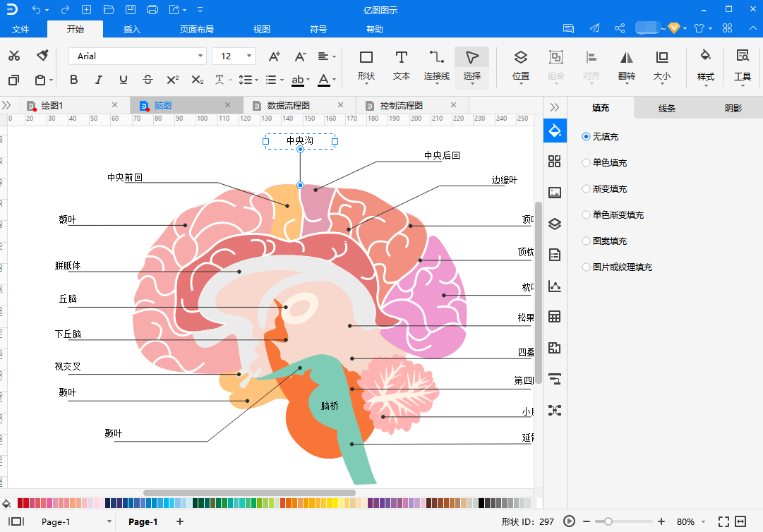Switch to the 线条 (Line) panel tab

666,108
